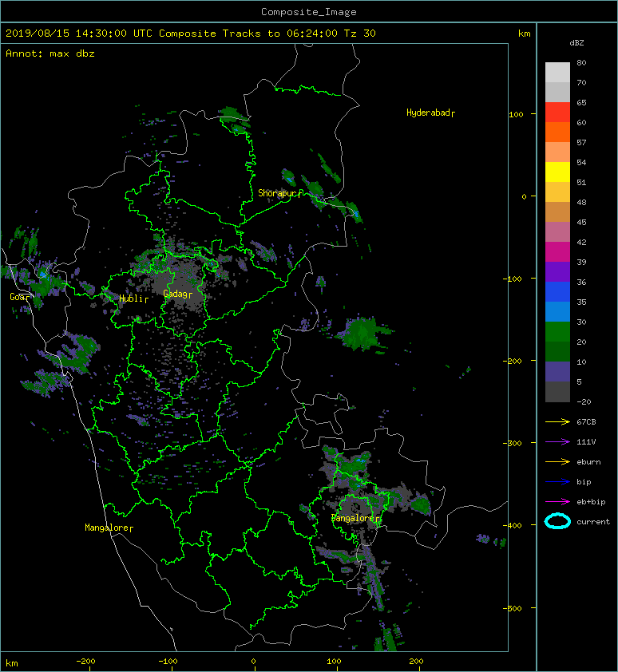Viewport: 618px width, 672px height.
Task: Click the dBZ heading above color scale
Action: point(576,43)
